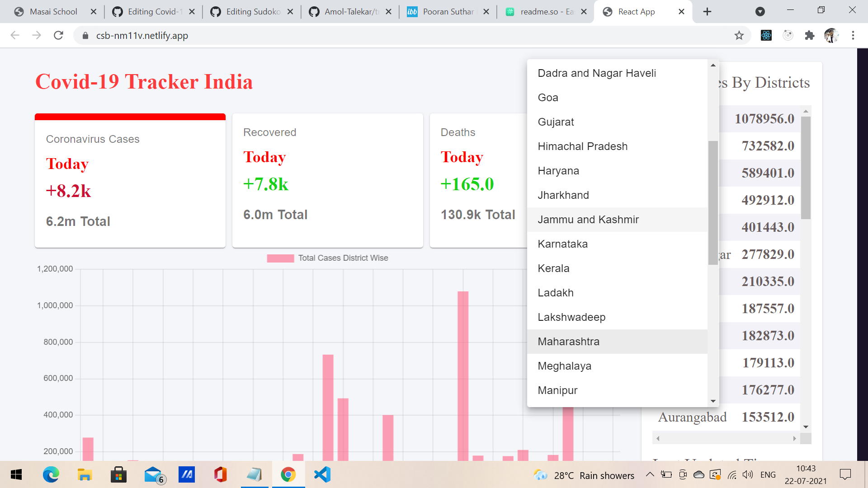View site lock information icon

[x=85, y=35]
